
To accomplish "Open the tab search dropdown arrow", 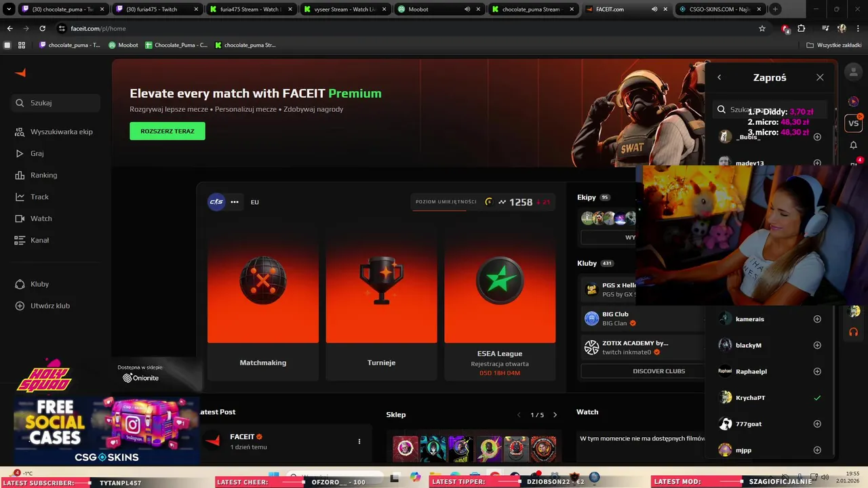I will click(x=9, y=9).
